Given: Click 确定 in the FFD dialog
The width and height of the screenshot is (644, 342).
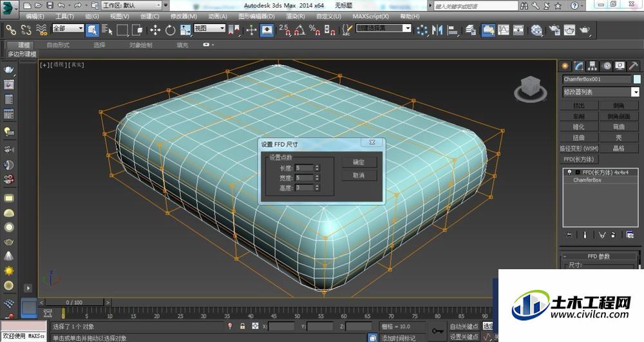Looking at the screenshot, I should tap(359, 162).
